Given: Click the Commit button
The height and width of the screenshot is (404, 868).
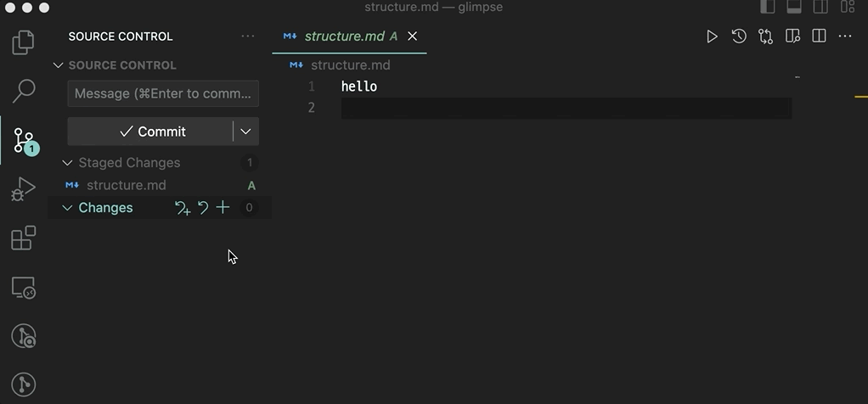Looking at the screenshot, I should [x=151, y=132].
